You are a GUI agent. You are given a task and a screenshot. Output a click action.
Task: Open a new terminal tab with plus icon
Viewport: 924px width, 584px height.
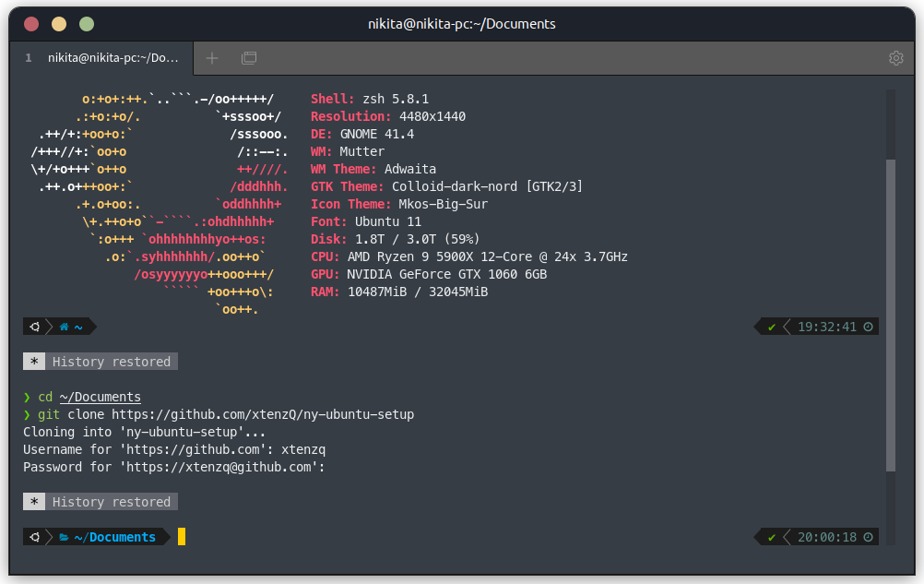(x=212, y=58)
